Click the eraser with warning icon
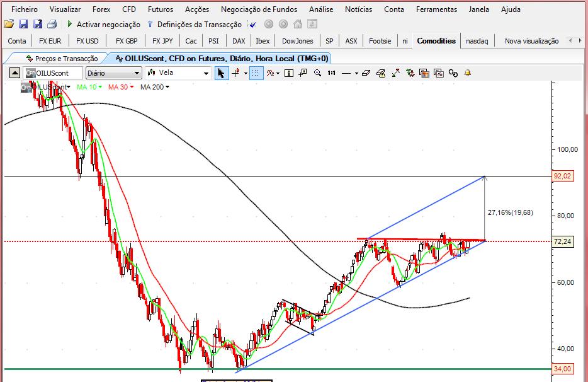This screenshot has height=382, width=588. click(x=381, y=73)
